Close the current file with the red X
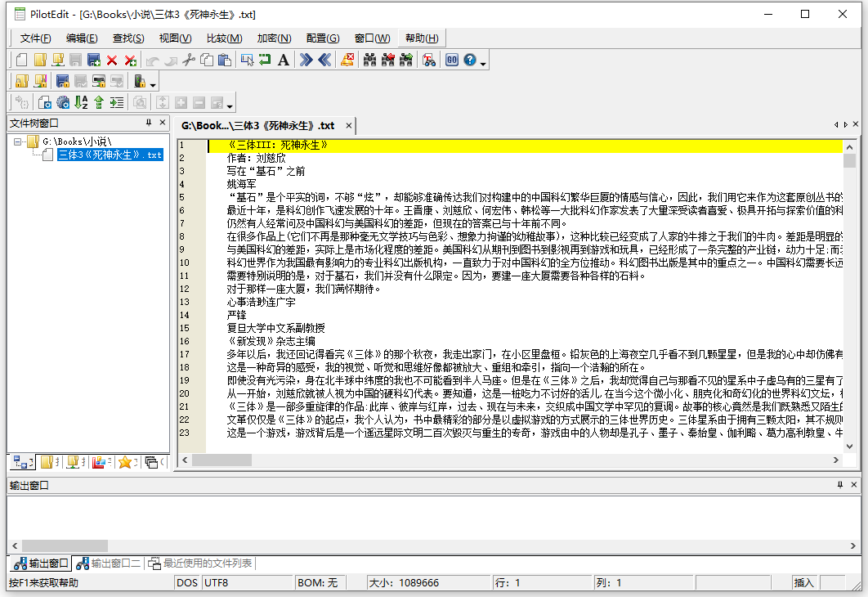Screen dimensions: 868x597 point(112,60)
